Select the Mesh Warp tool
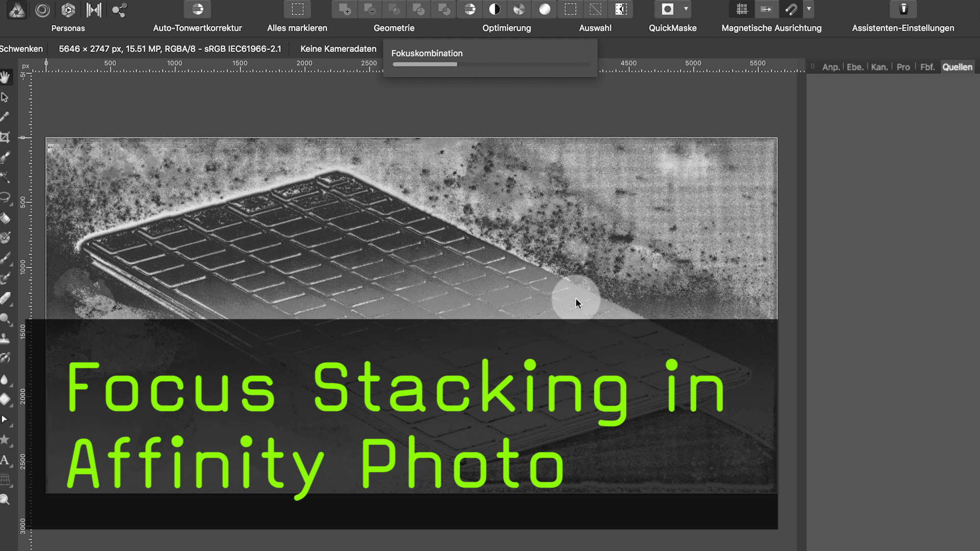This screenshot has width=980, height=551. click(x=5, y=480)
